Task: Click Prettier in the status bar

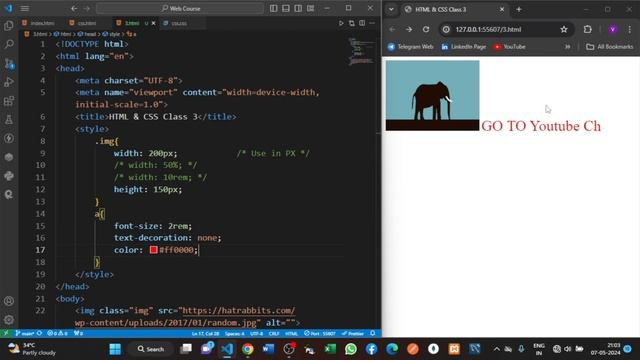Action: tap(353, 333)
